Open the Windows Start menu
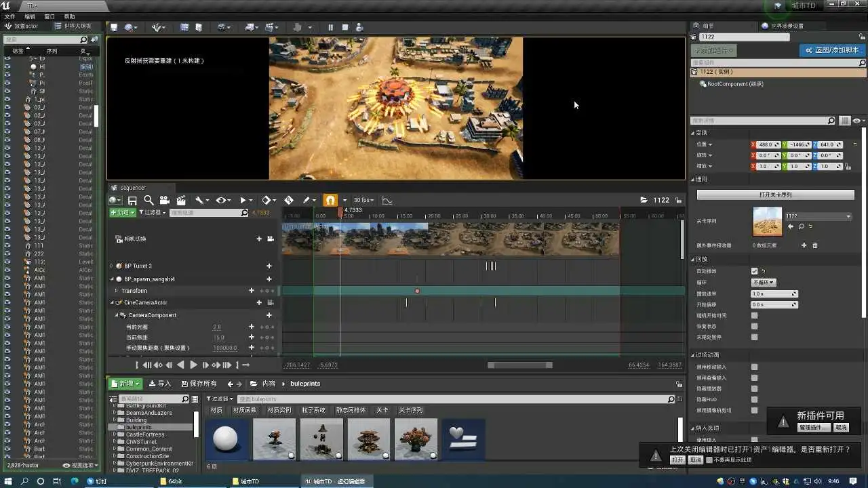The height and width of the screenshot is (488, 868). [x=8, y=481]
